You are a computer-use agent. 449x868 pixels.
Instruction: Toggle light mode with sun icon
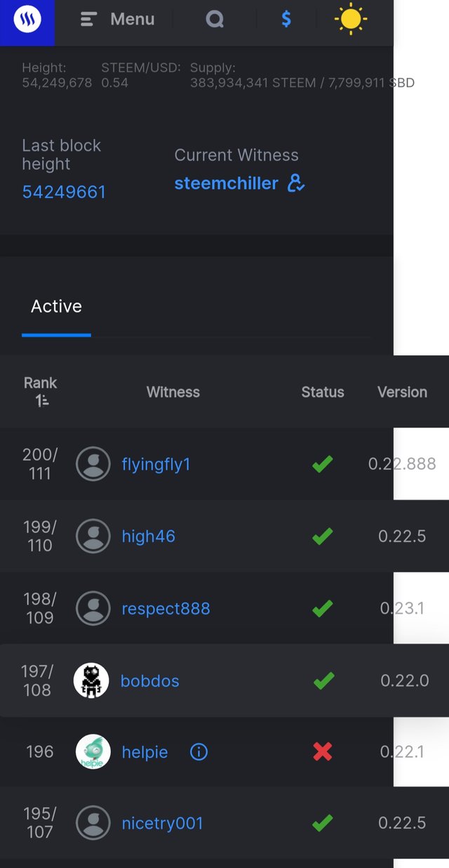pos(350,20)
